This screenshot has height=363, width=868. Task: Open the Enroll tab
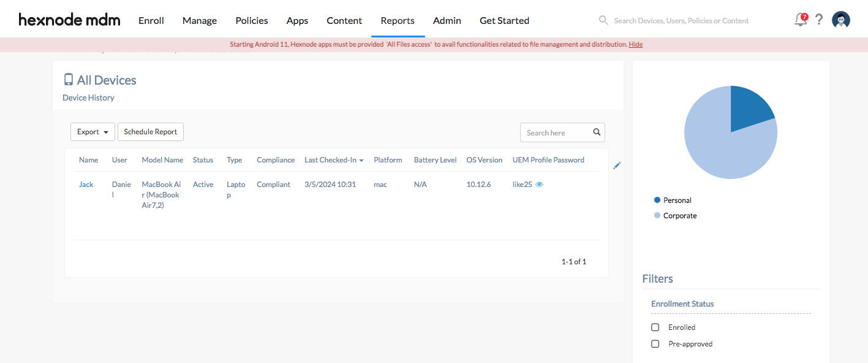[x=151, y=20]
